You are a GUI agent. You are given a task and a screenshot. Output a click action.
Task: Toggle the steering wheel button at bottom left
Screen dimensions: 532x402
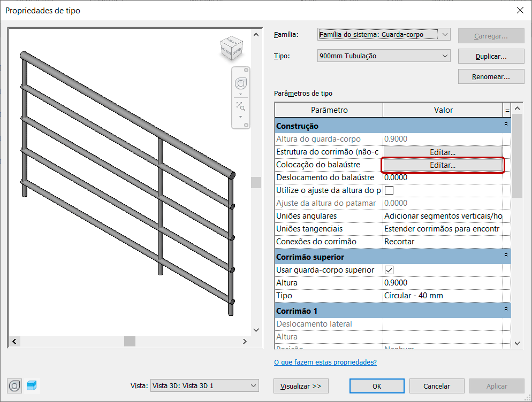point(15,385)
